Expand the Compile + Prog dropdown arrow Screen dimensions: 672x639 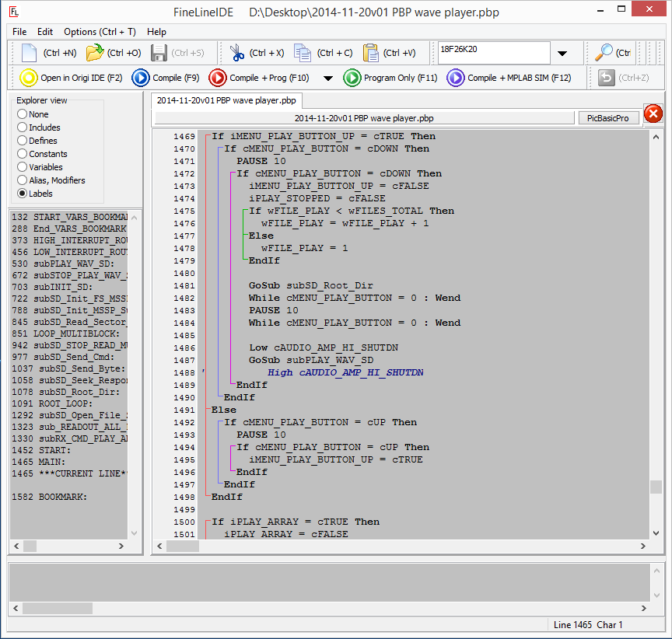coord(328,79)
